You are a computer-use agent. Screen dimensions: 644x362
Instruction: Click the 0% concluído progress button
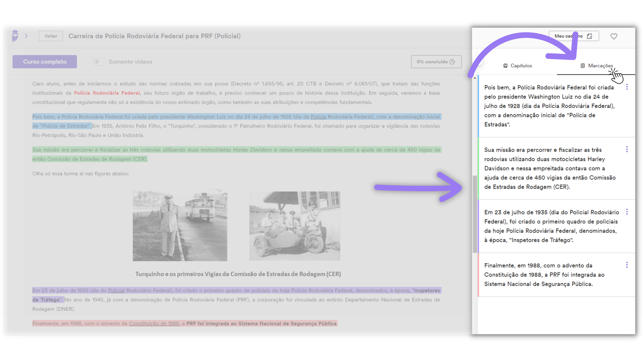click(x=436, y=62)
